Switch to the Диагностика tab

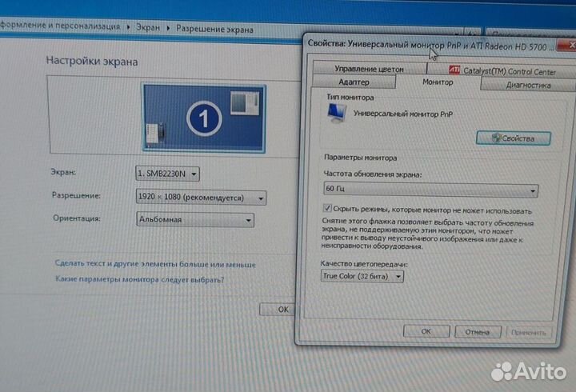point(527,85)
